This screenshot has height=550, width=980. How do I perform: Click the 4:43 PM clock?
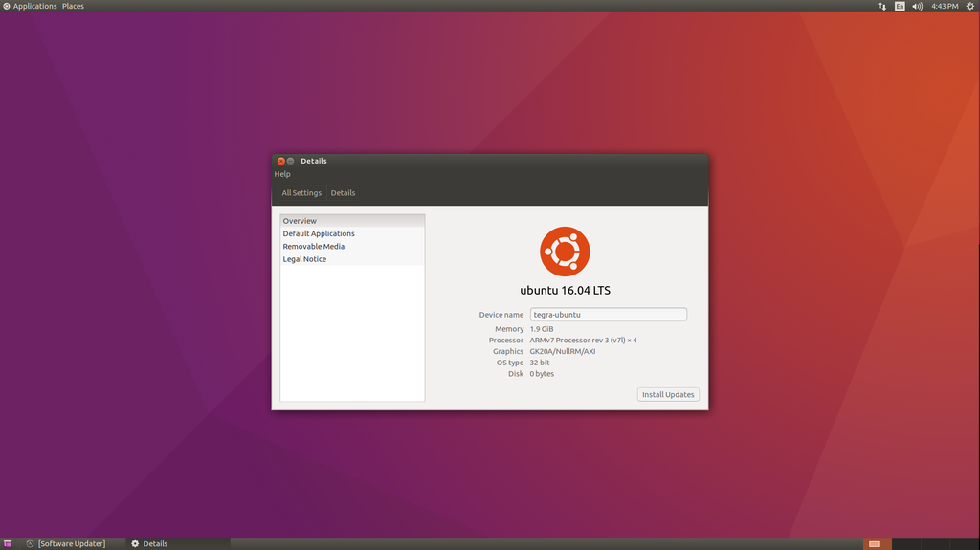point(945,7)
